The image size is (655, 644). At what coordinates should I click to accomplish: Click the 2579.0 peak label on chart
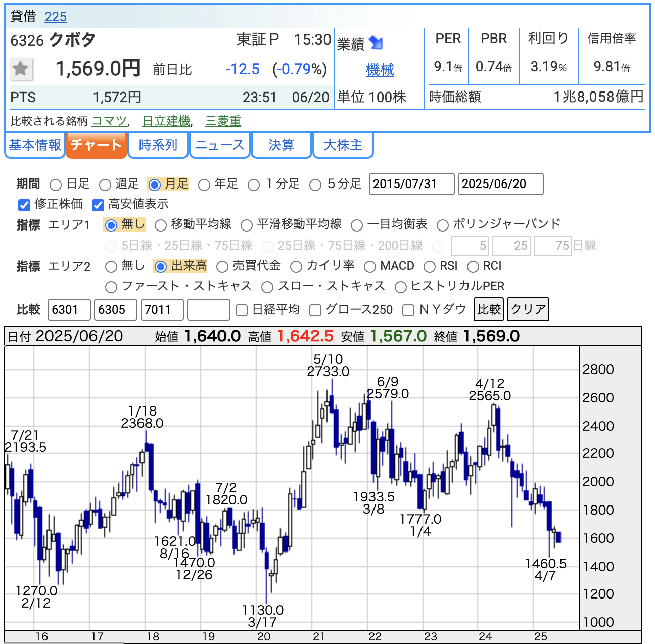[x=388, y=394]
